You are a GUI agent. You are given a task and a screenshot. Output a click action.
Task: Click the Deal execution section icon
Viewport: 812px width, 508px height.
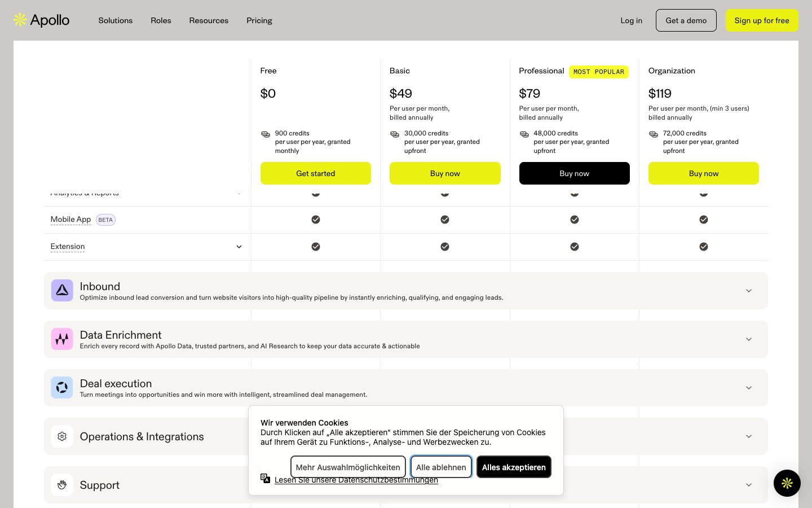(62, 388)
